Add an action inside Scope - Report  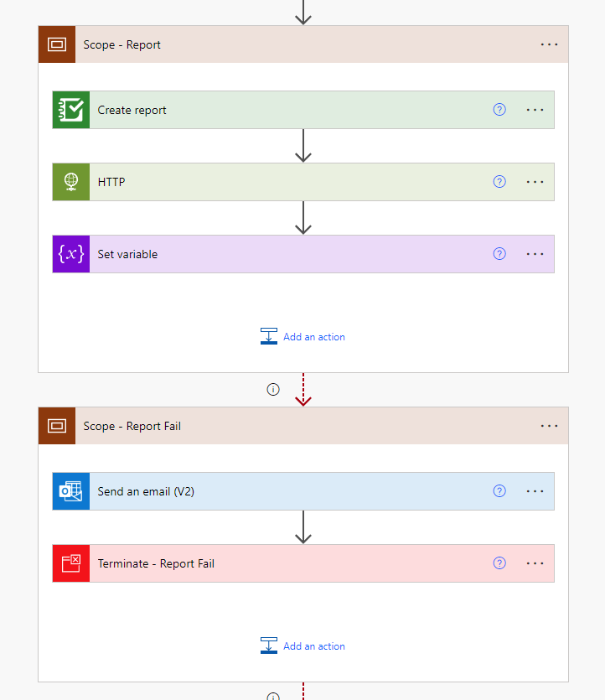303,337
